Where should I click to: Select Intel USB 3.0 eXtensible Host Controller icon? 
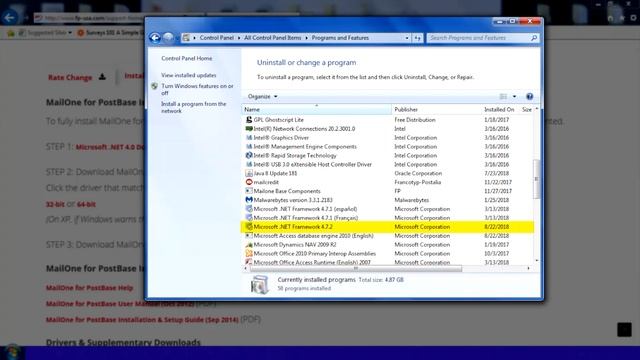click(x=249, y=164)
